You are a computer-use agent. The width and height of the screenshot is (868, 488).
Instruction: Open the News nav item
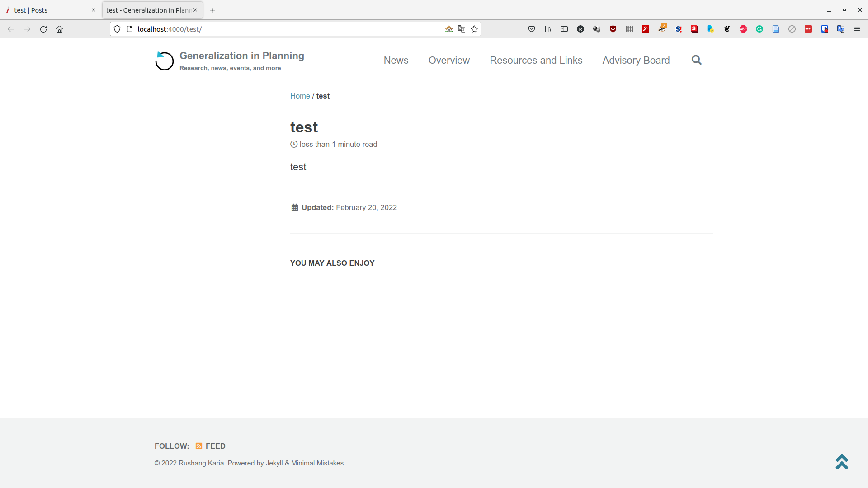[396, 60]
